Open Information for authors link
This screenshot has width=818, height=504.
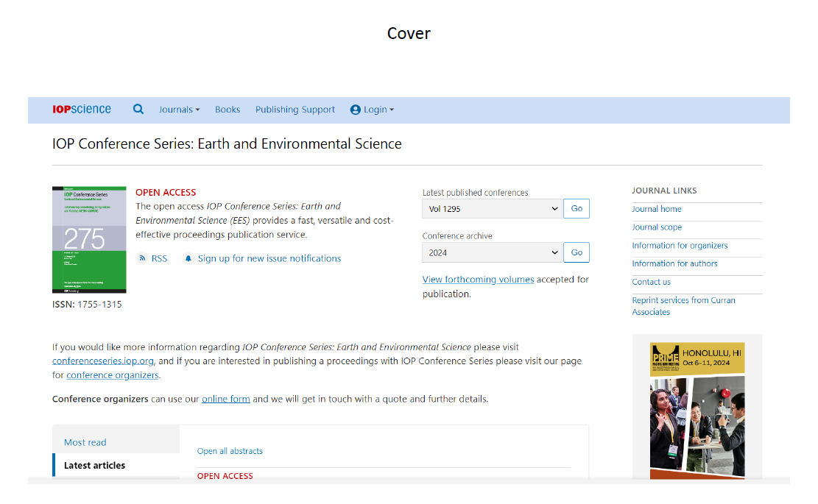674,263
